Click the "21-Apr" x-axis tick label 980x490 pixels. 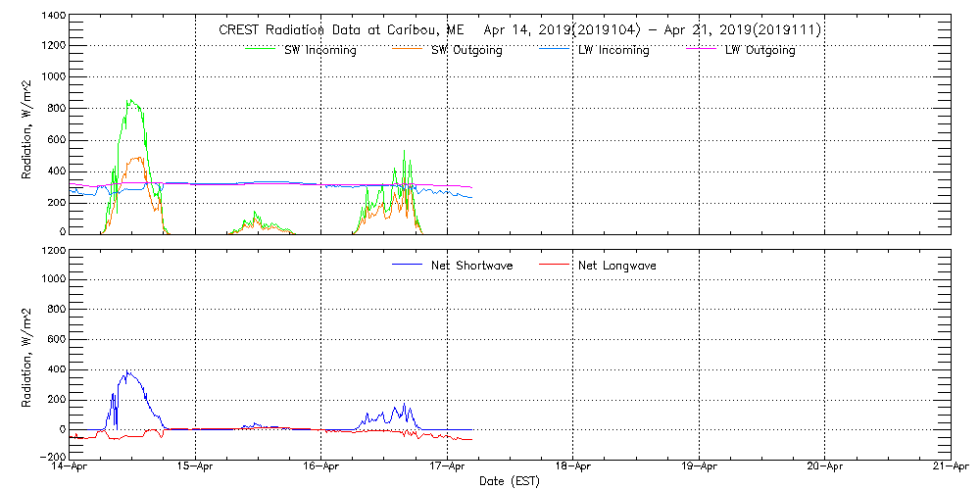pyautogui.click(x=951, y=465)
